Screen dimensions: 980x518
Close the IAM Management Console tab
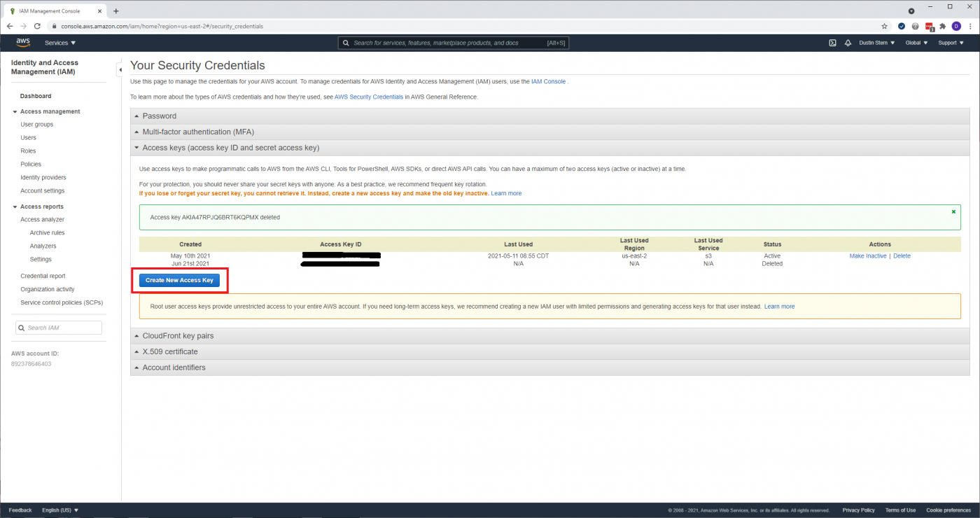(100, 10)
